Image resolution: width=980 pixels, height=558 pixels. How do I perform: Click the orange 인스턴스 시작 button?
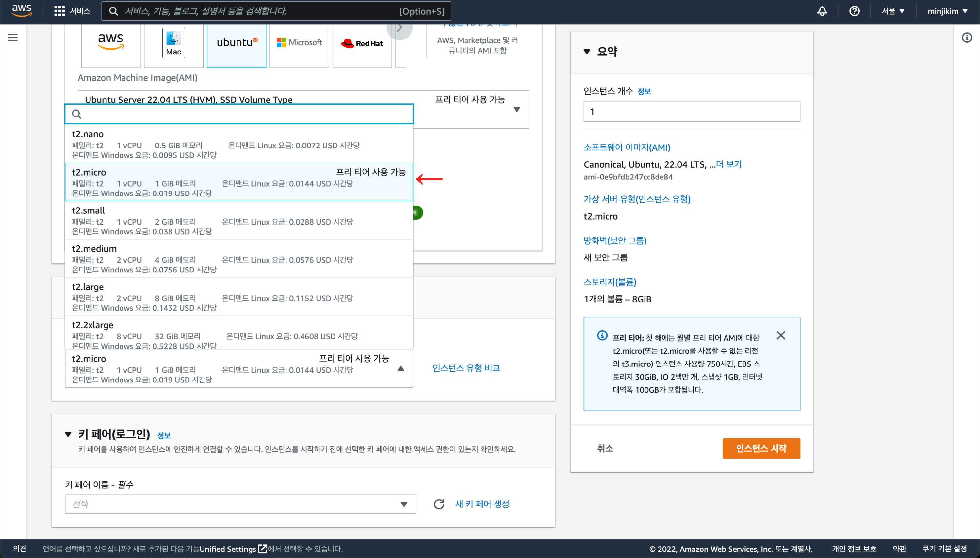point(761,448)
